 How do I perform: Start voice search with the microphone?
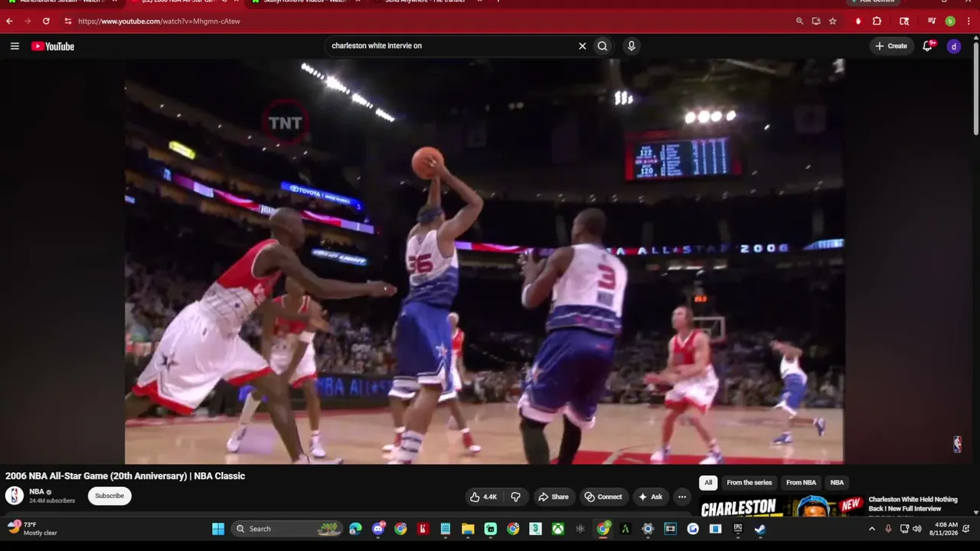(631, 46)
